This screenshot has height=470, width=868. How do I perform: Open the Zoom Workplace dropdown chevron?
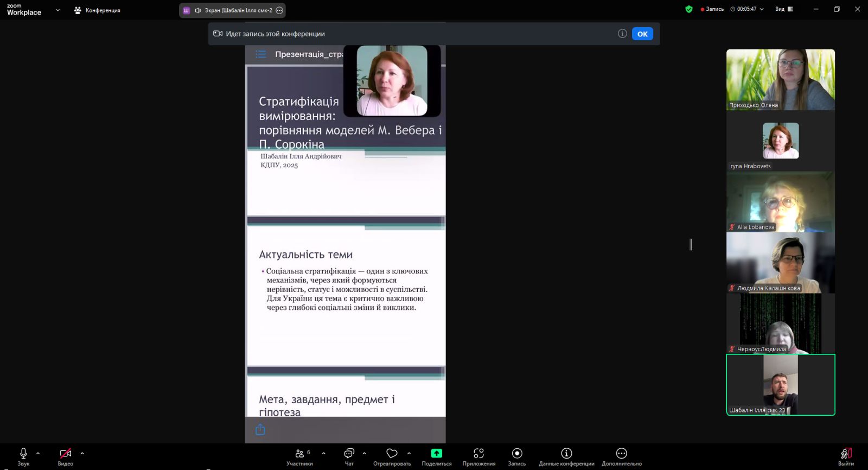[58, 10]
